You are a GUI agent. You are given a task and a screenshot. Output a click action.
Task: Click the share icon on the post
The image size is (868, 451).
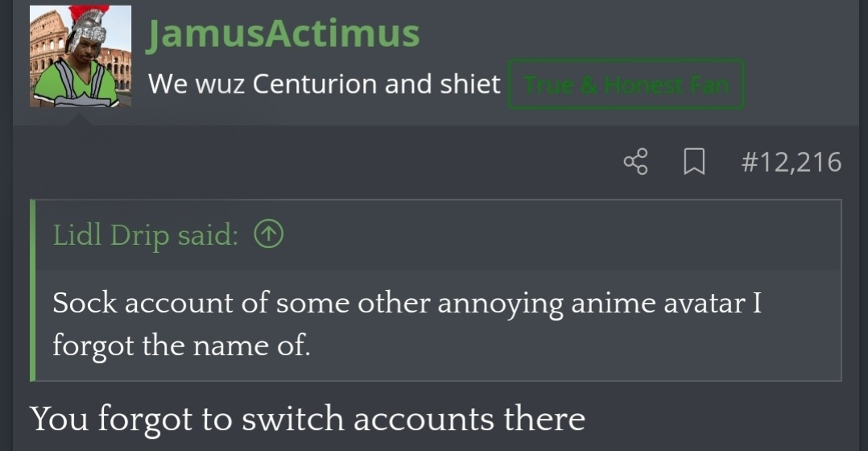coord(635,163)
